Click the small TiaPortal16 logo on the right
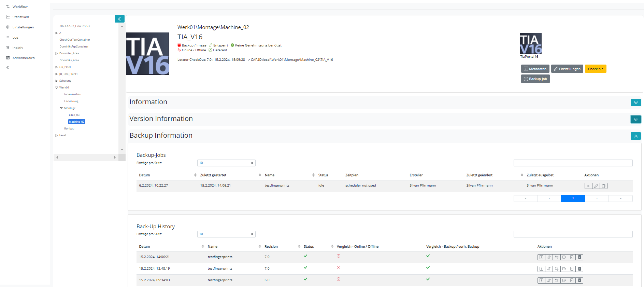644x287 pixels. click(530, 43)
